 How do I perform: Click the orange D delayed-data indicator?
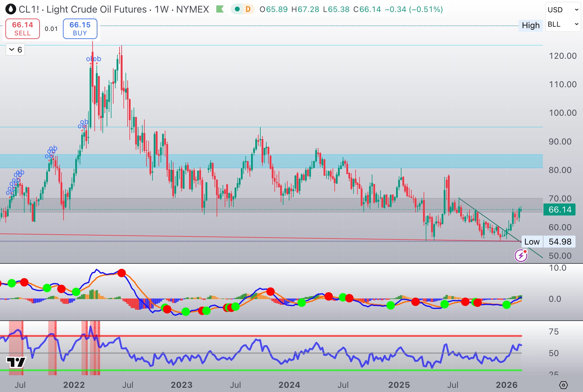coord(248,9)
